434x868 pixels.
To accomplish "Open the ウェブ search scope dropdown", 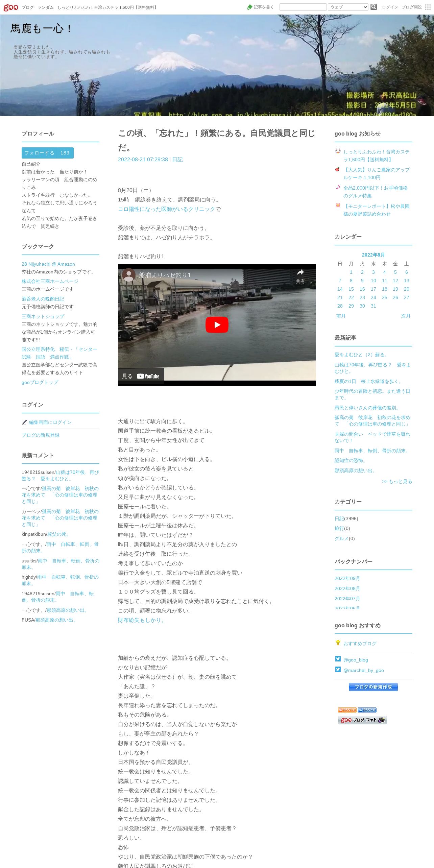I will 348,7.
